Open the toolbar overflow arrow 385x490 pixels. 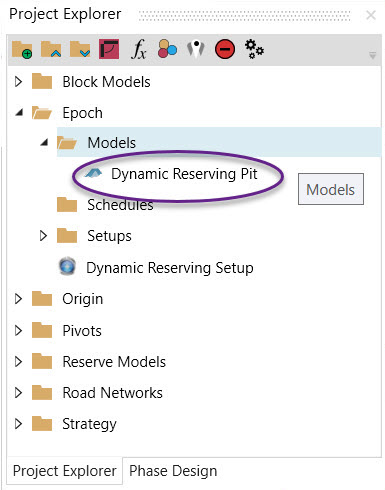click(373, 55)
